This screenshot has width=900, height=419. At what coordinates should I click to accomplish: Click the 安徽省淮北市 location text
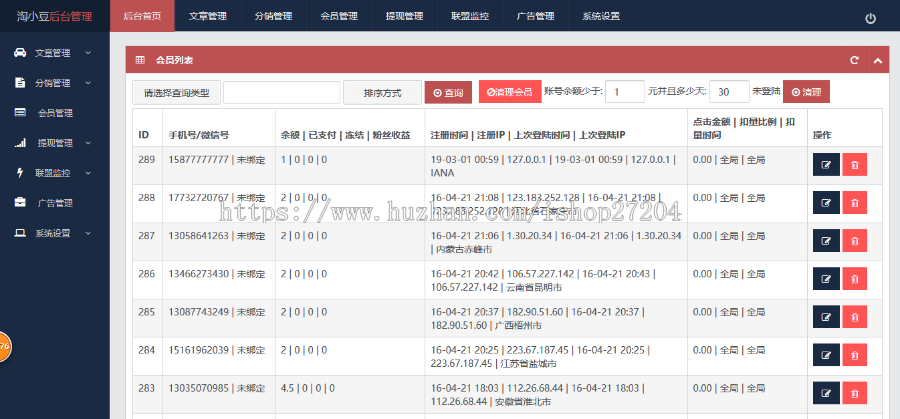point(523,402)
